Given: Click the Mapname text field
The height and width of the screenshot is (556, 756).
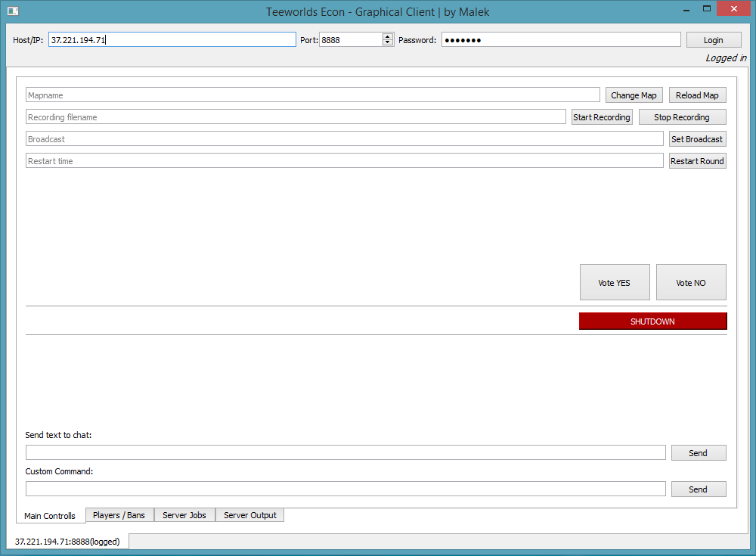Looking at the screenshot, I should click(313, 95).
